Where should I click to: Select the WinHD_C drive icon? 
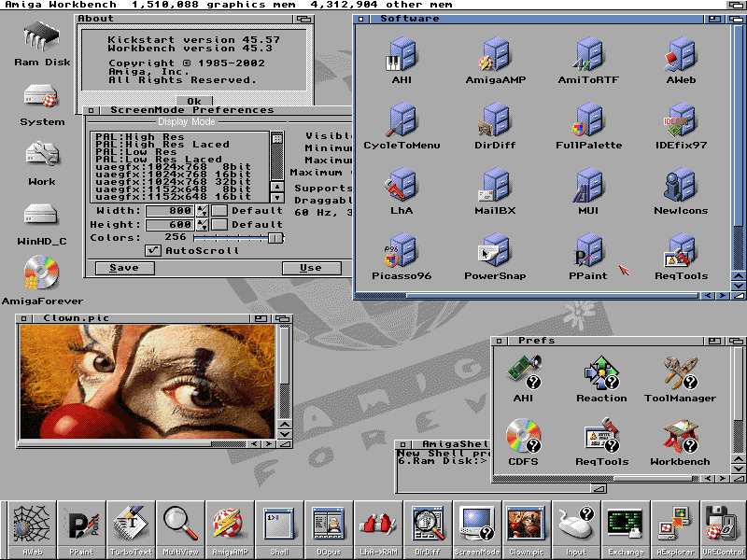point(41,216)
